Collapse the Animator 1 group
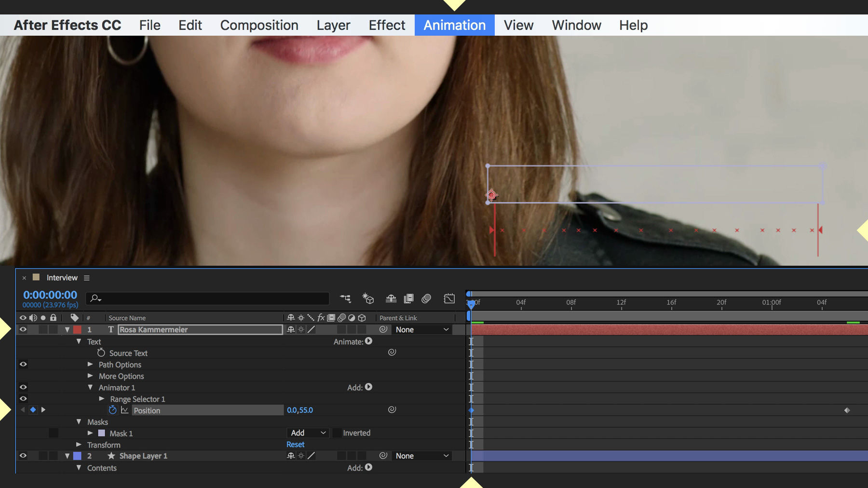The height and width of the screenshot is (488, 868). 90,387
